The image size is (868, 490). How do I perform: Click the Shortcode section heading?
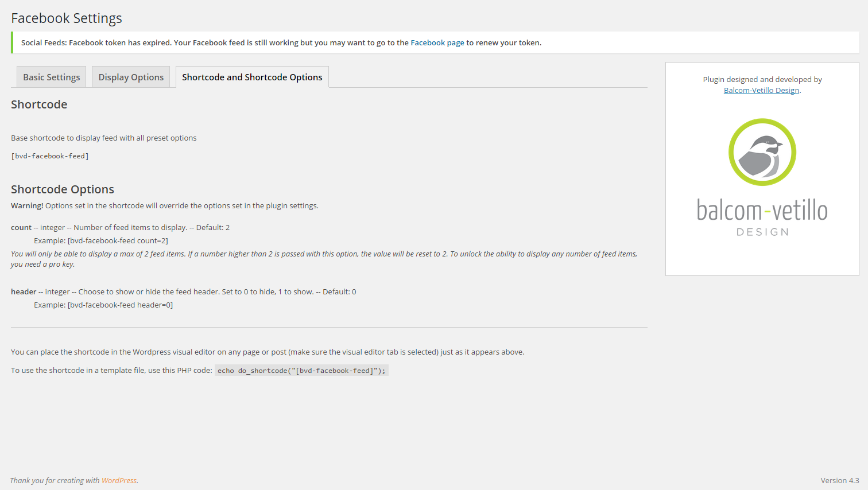39,104
